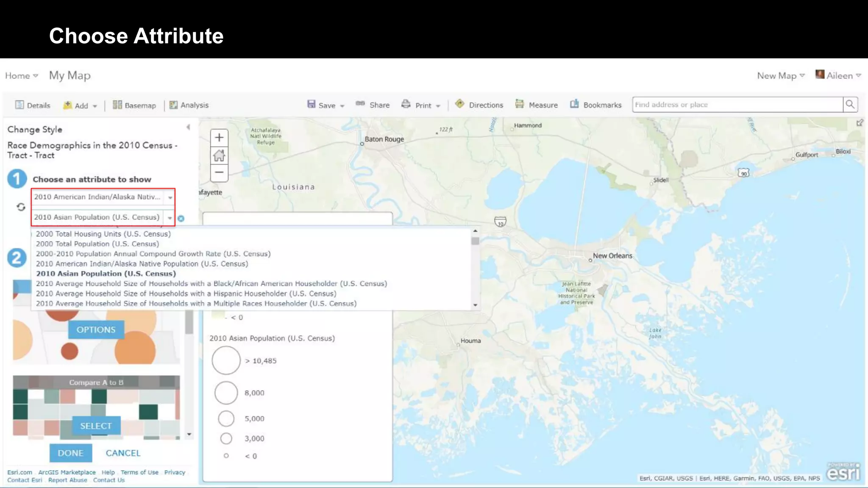Expand the 2010 Asian Population dropdown arrow
Viewport: 868px width, 488px height.
pyautogui.click(x=170, y=218)
